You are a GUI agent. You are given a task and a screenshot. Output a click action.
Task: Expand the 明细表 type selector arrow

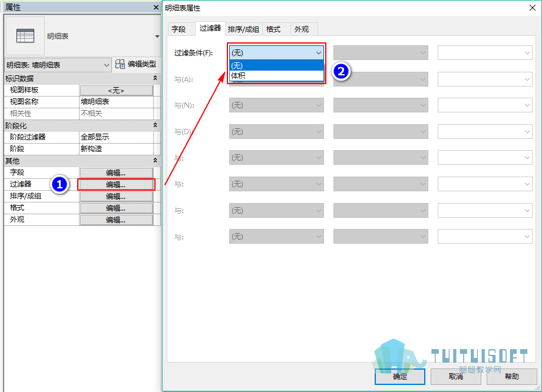tap(157, 36)
